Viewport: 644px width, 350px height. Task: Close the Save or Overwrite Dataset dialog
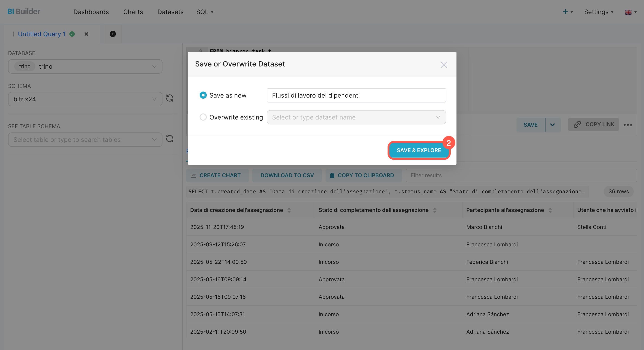(444, 65)
